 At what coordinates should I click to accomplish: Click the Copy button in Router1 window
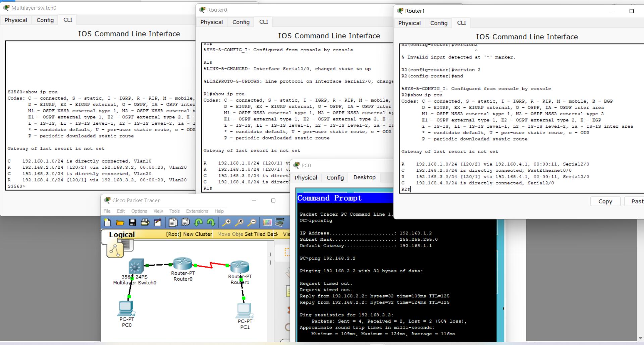[x=605, y=202]
